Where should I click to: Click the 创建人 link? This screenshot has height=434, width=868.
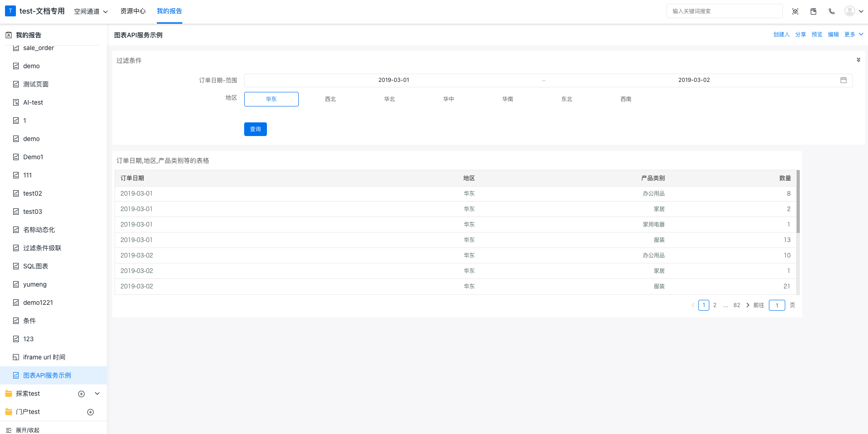pyautogui.click(x=782, y=35)
